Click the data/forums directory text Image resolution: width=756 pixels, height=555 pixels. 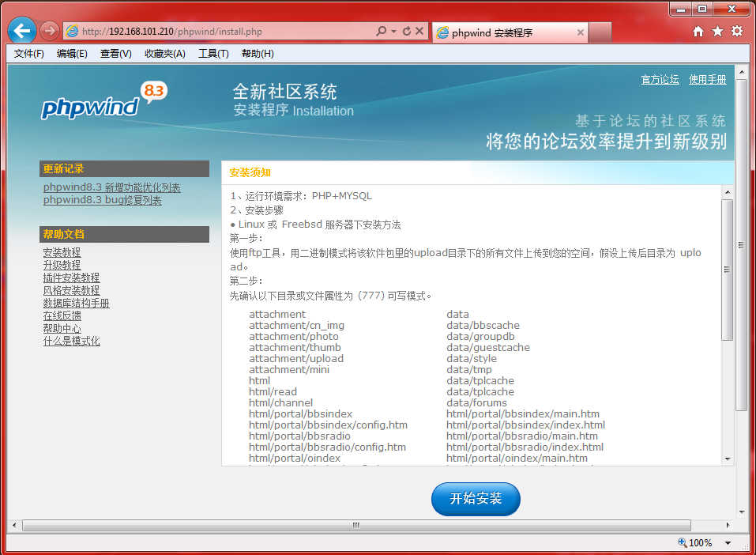[x=476, y=402]
